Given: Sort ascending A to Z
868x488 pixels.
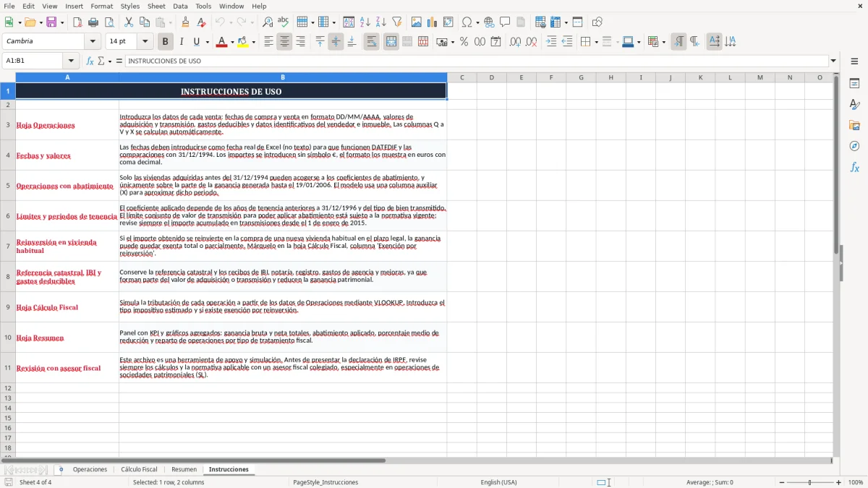Looking at the screenshot, I should pos(365,22).
